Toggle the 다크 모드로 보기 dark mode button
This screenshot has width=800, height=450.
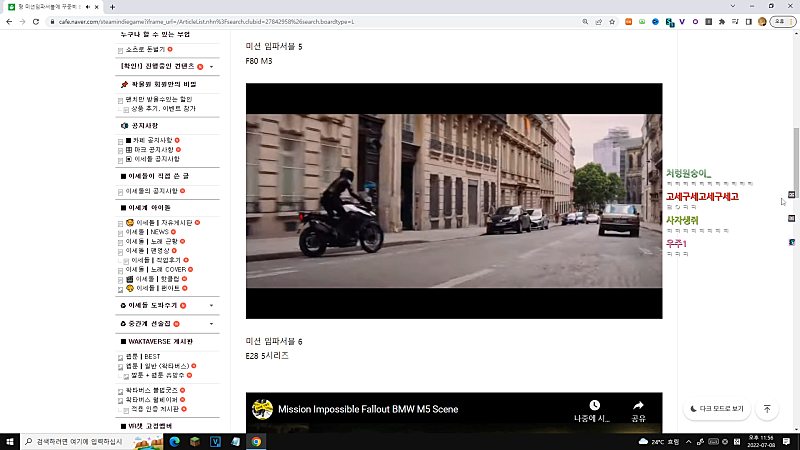click(716, 409)
